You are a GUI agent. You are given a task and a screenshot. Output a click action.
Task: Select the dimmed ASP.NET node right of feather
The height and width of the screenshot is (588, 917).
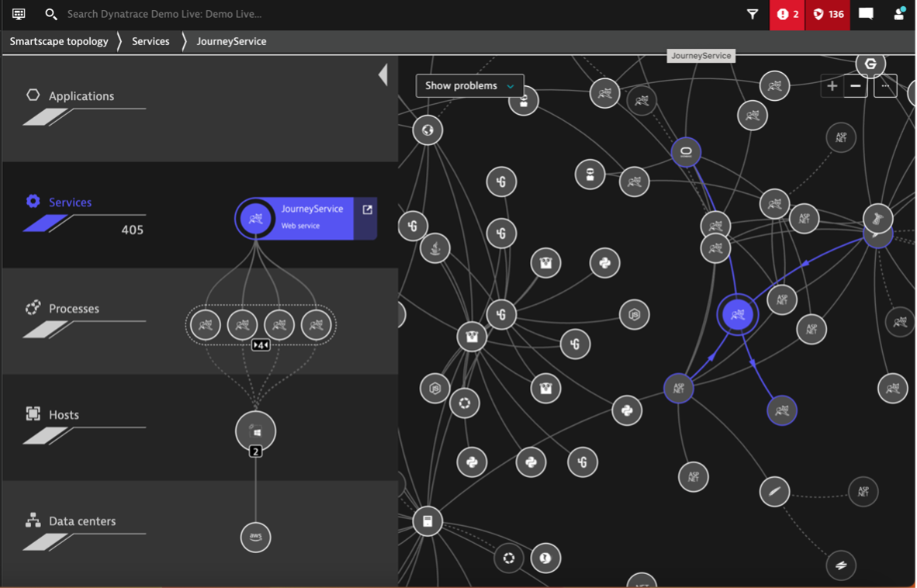click(x=863, y=492)
